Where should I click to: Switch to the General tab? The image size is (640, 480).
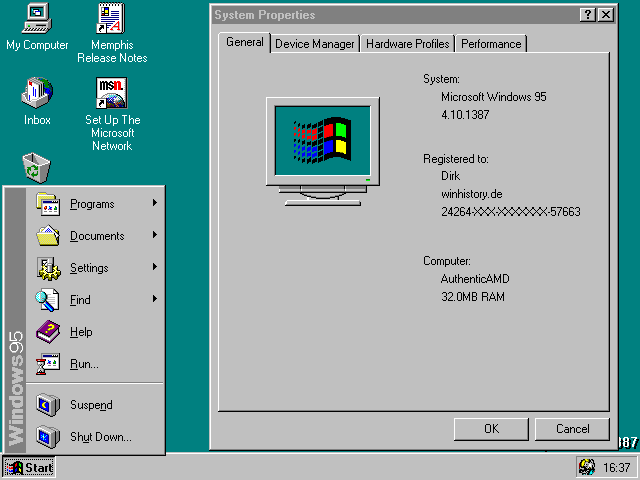coord(244,42)
